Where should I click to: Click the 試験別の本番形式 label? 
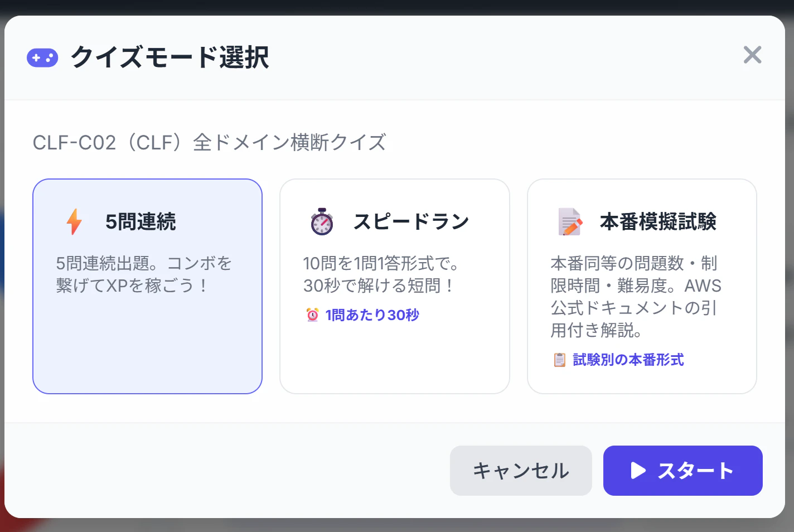(x=627, y=360)
